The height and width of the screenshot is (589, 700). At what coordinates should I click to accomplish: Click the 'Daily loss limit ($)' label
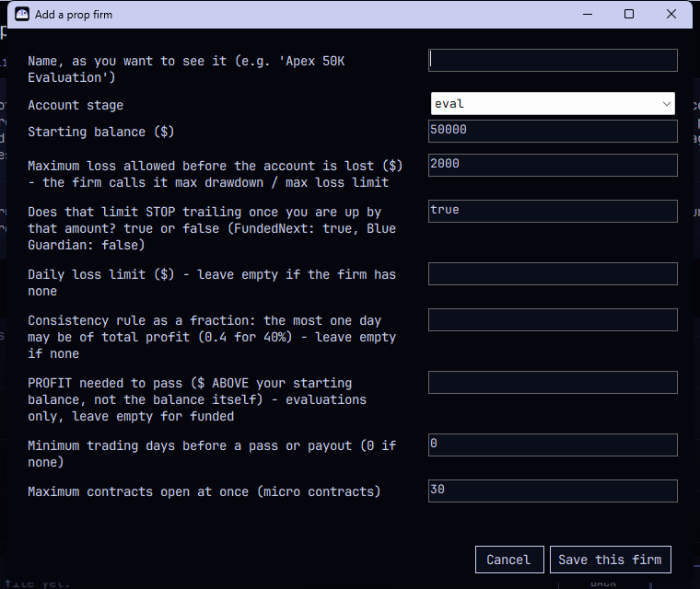[212, 283]
